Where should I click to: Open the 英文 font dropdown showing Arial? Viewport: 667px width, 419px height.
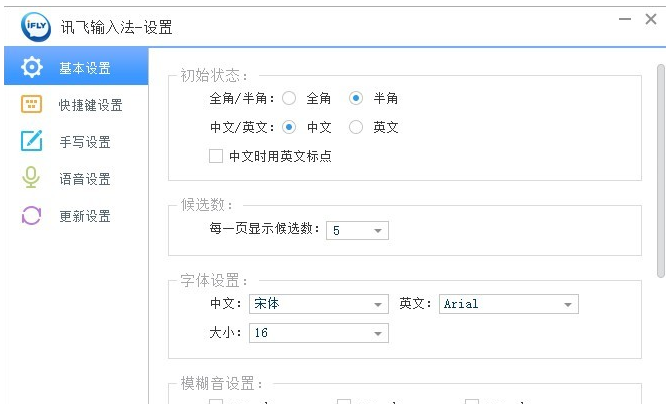tap(509, 304)
